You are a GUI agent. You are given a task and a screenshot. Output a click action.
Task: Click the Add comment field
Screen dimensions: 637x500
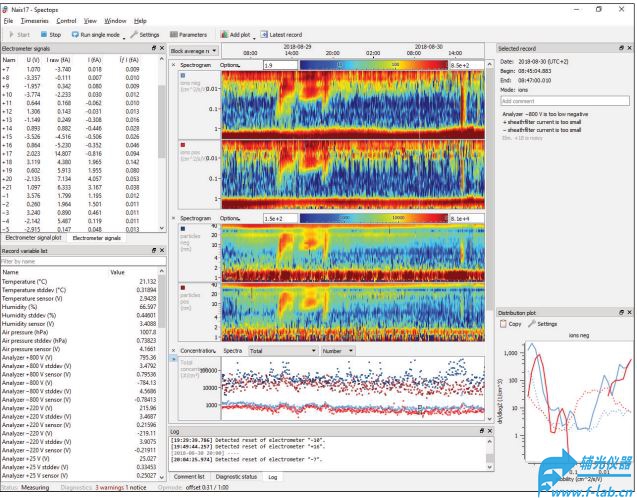(563, 101)
